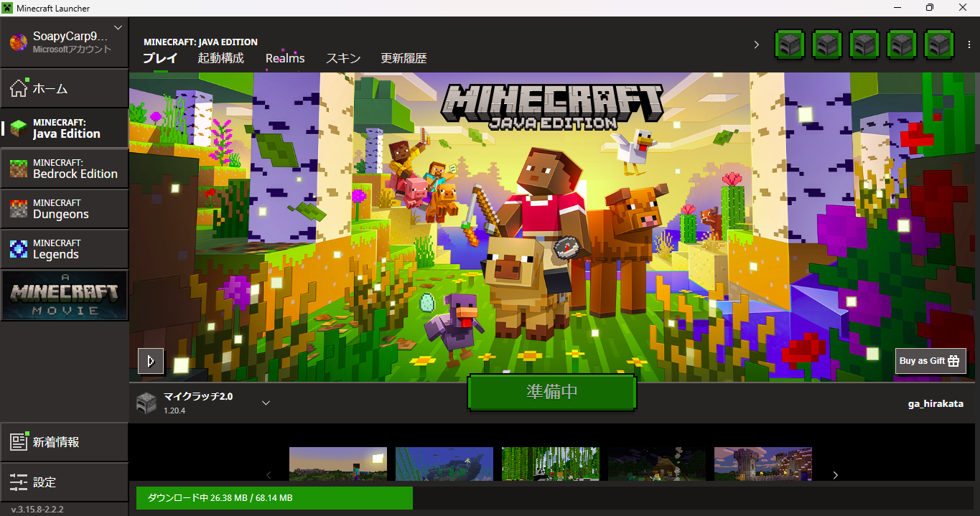
Task: Open Minecraft Dungeons in sidebar
Action: tap(64, 209)
